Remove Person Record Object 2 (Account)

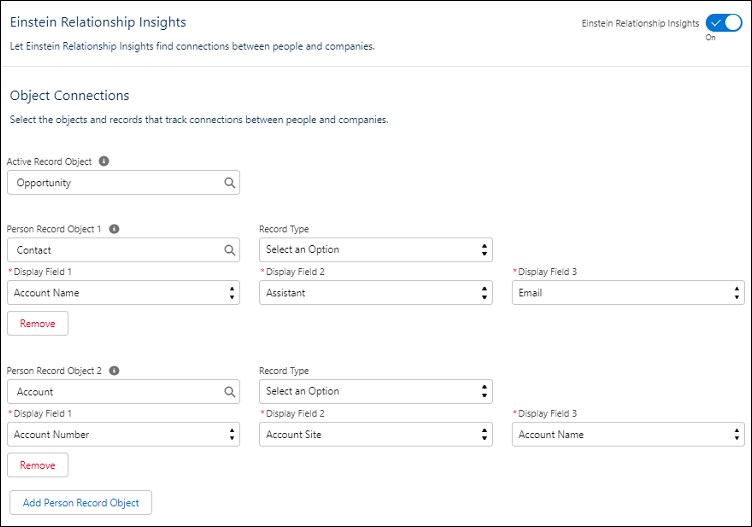38,465
